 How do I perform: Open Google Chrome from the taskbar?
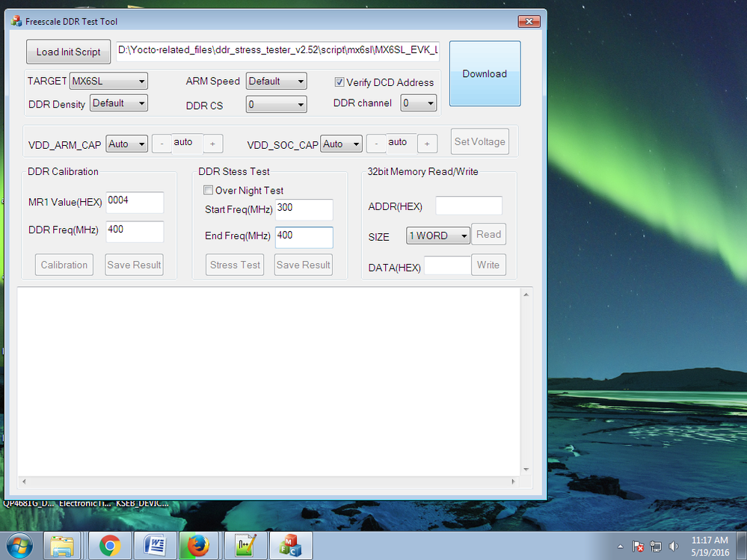click(x=110, y=546)
